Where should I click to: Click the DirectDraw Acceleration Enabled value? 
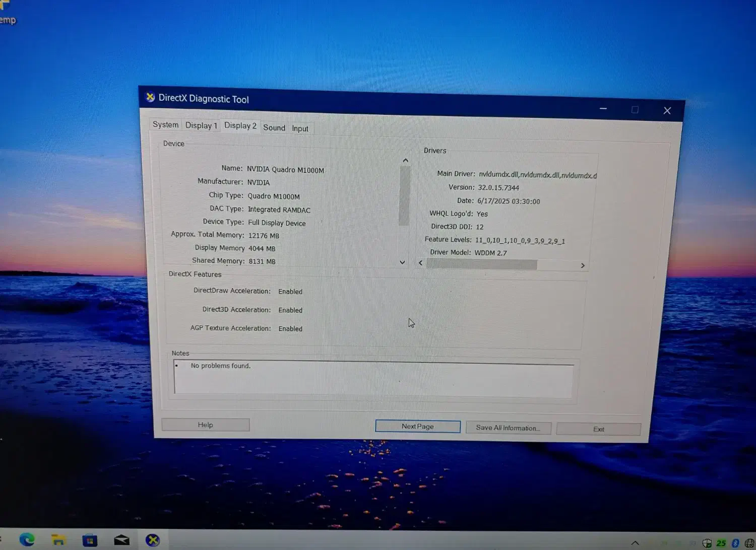290,292
